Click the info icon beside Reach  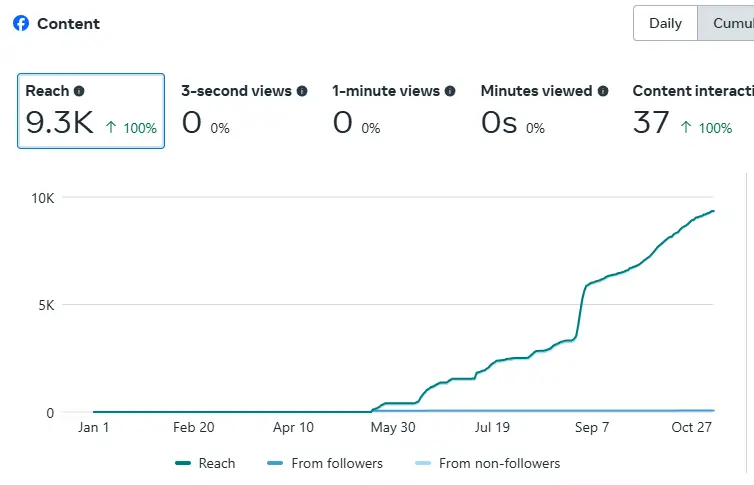click(x=79, y=91)
